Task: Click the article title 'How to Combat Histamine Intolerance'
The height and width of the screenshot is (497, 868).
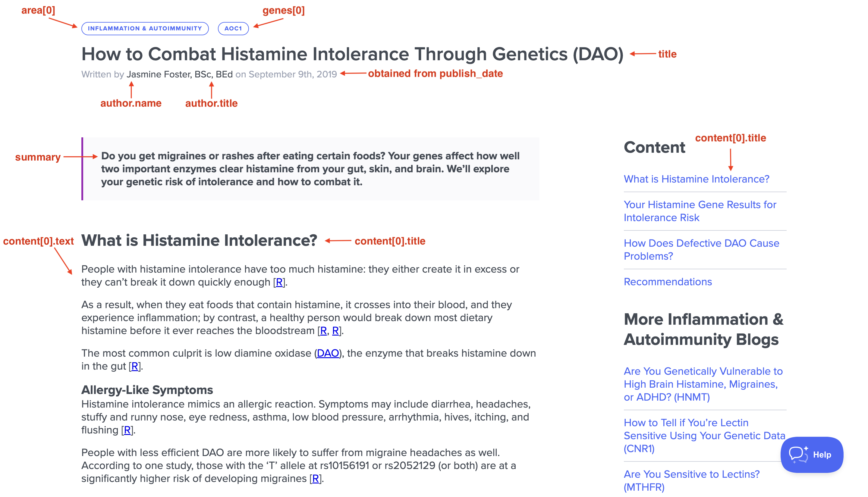Action: [x=352, y=54]
